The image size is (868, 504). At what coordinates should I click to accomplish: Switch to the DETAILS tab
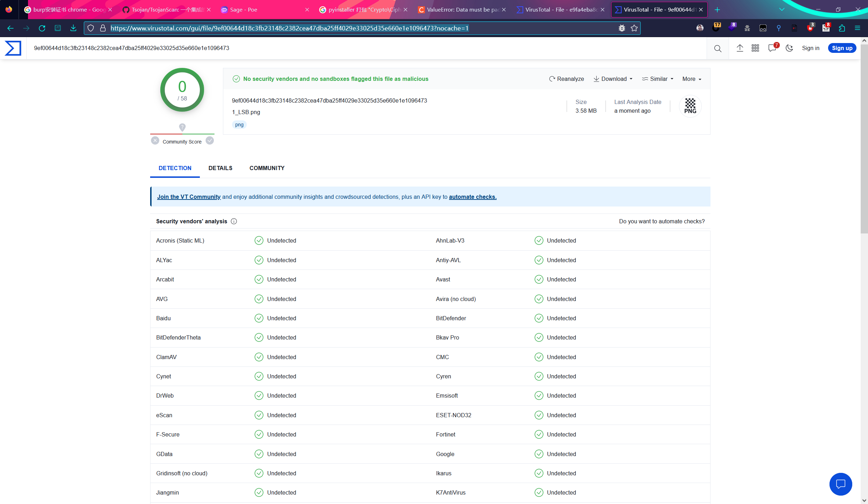pos(220,168)
